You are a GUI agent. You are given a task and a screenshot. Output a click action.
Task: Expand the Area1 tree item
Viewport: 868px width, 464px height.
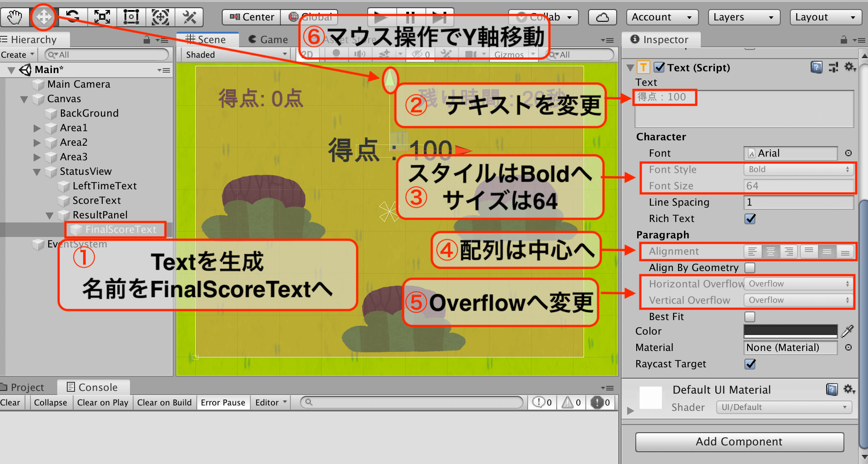pos(37,128)
